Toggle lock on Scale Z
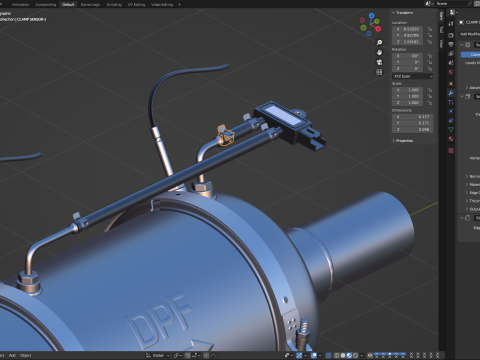The width and height of the screenshot is (480, 360). coord(430,103)
